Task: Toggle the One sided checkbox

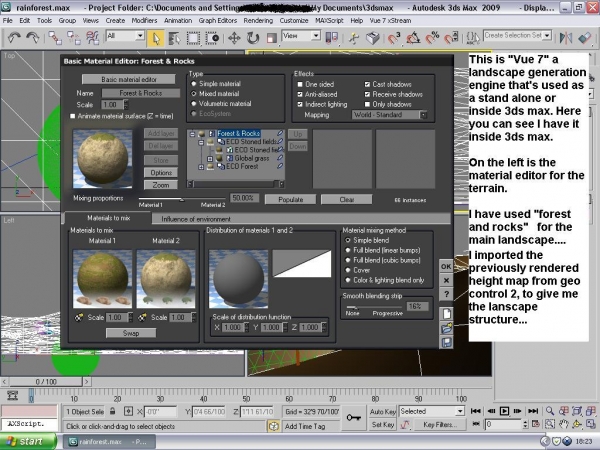Action: (300, 84)
